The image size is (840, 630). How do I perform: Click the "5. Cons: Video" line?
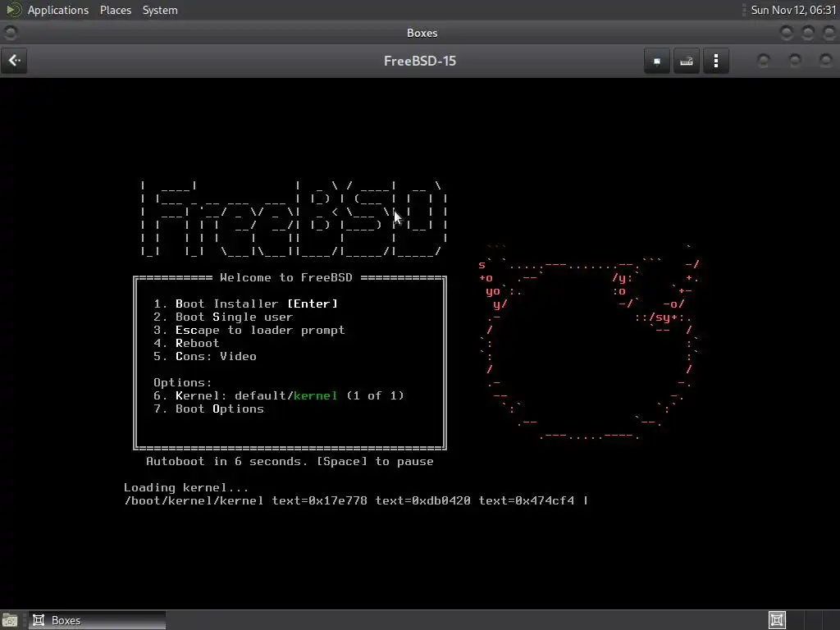[x=205, y=356]
